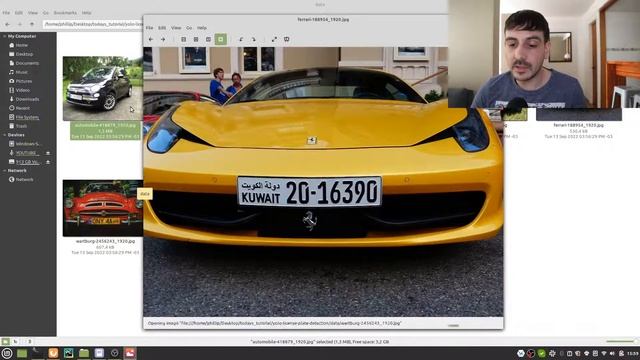Image resolution: width=640 pixels, height=360 pixels.
Task: Go up to the parent folder in file manager
Action: tap(32, 24)
